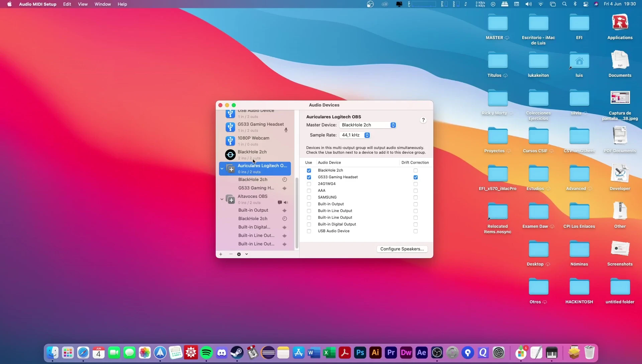Launch Illustrator from the Dock

pos(376,353)
